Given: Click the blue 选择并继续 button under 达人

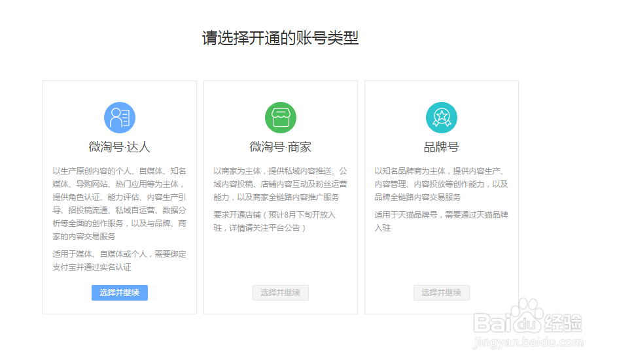Looking at the screenshot, I should point(120,293).
